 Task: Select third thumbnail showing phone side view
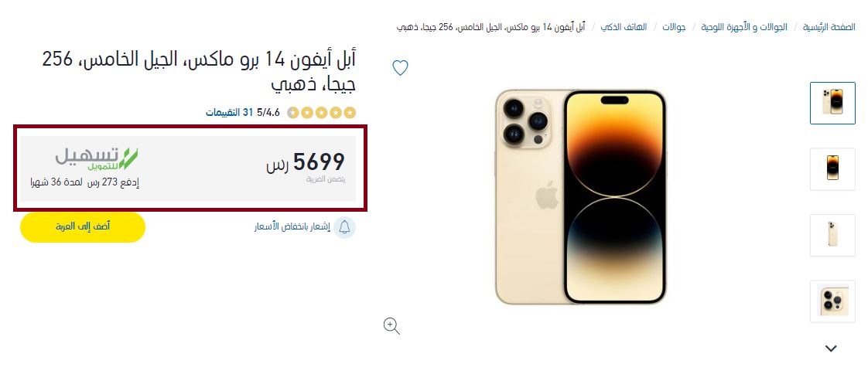pos(832,235)
